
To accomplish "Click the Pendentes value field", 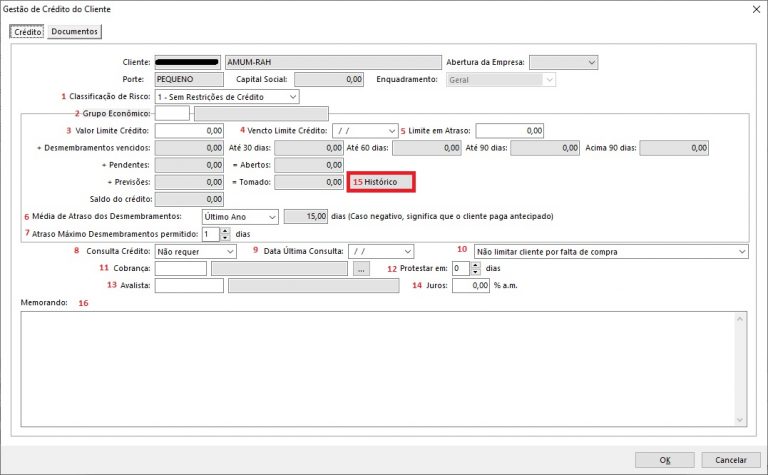I will click(189, 165).
